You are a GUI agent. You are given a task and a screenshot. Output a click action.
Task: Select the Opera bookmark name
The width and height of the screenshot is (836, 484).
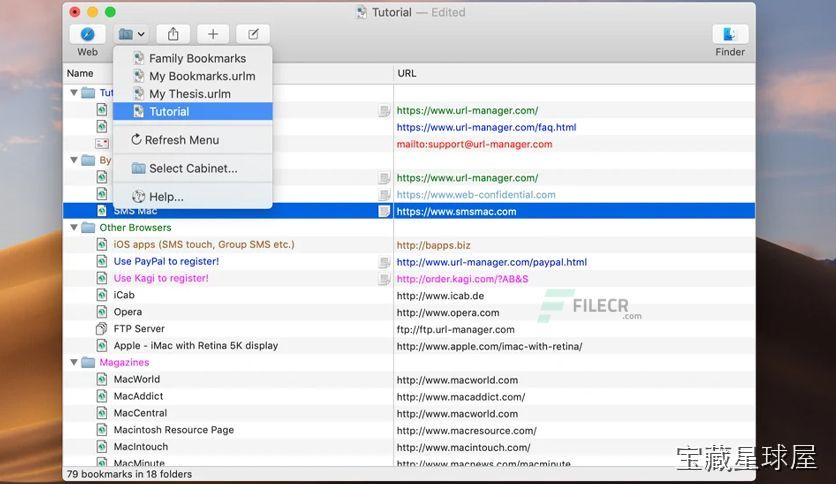click(x=127, y=312)
